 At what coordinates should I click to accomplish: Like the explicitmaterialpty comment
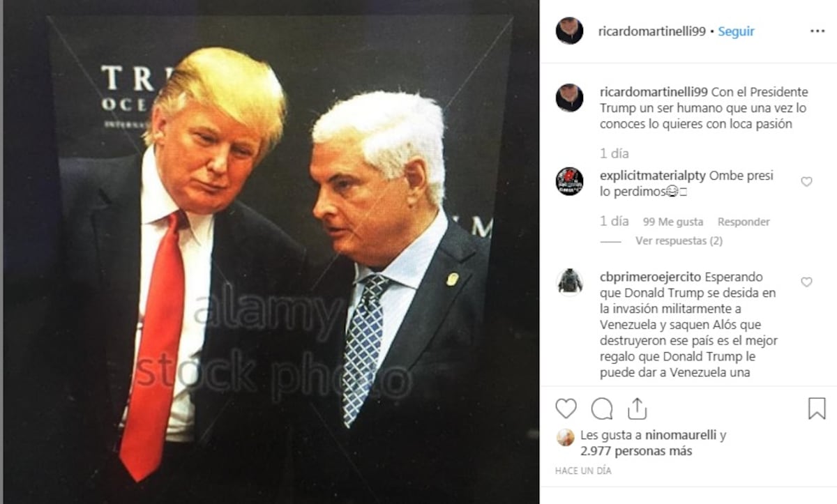point(806,182)
